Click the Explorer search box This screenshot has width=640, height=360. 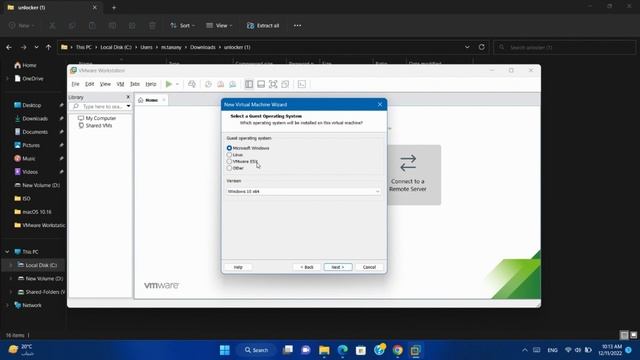pos(564,47)
